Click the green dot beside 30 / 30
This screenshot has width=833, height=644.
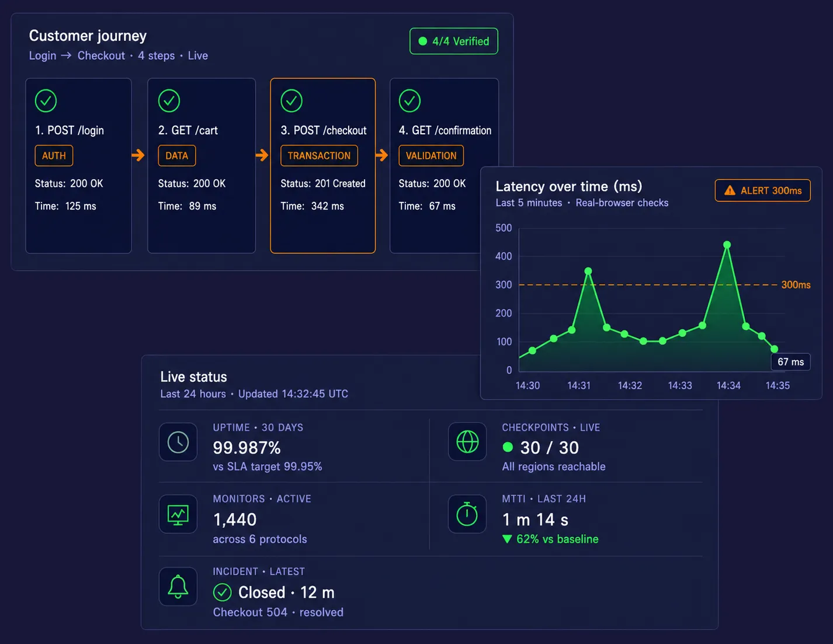(x=508, y=447)
